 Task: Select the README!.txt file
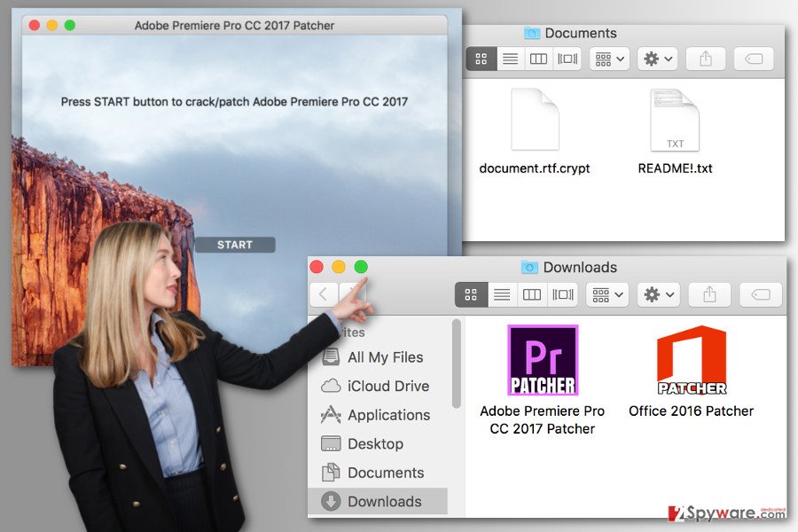(x=675, y=132)
